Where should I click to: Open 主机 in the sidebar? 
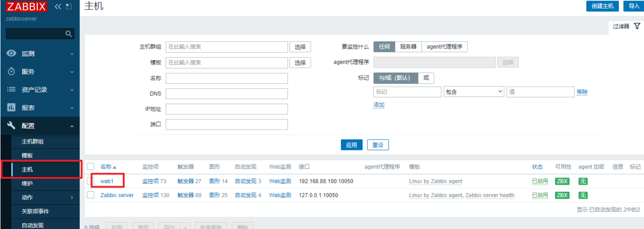27,170
